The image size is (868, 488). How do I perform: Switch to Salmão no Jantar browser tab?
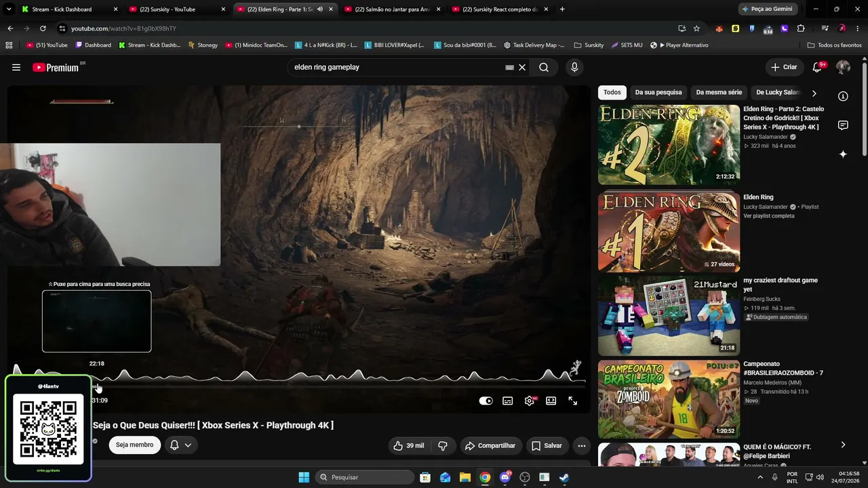point(392,9)
